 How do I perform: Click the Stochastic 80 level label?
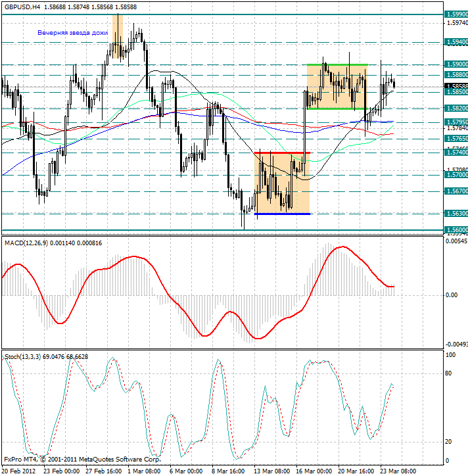(448, 373)
